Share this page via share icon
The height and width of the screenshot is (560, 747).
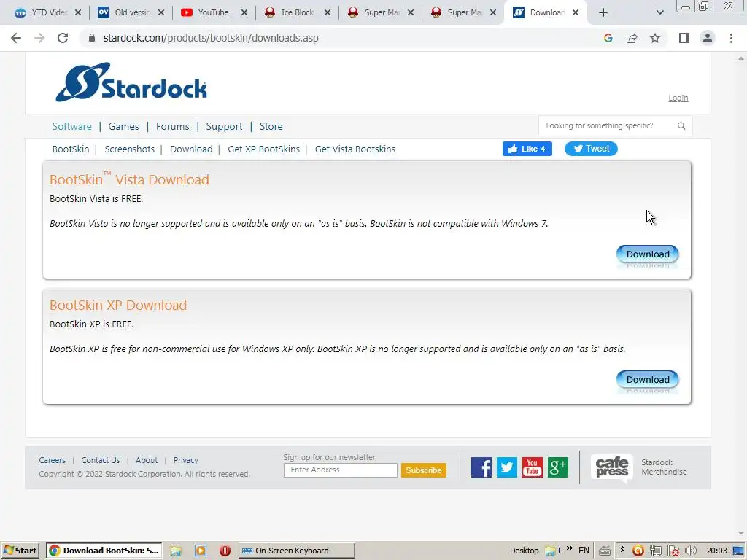click(632, 38)
